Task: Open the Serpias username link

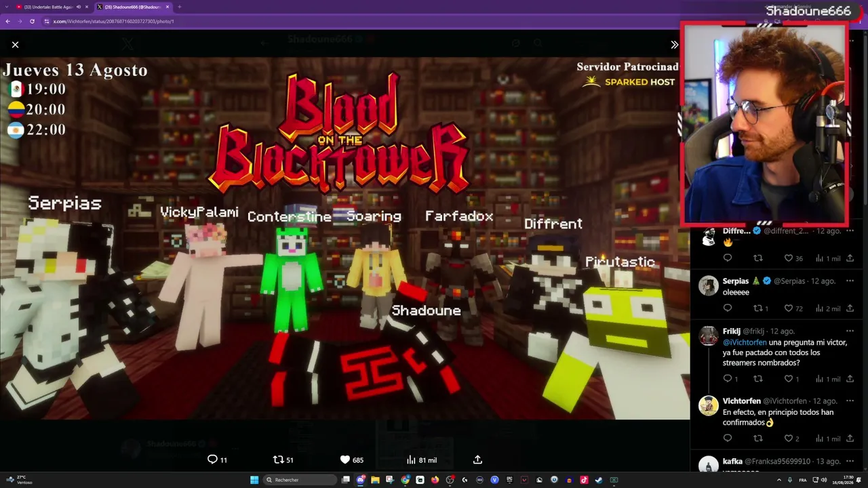Action: (x=736, y=281)
